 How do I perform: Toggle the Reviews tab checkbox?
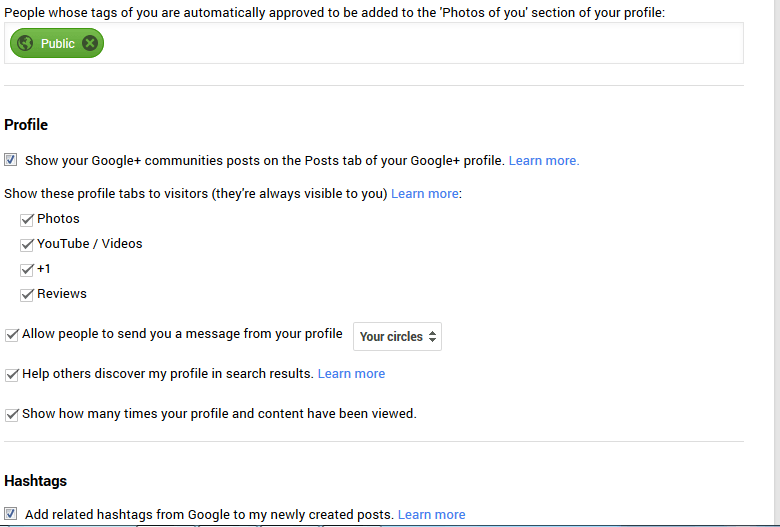coord(26,295)
